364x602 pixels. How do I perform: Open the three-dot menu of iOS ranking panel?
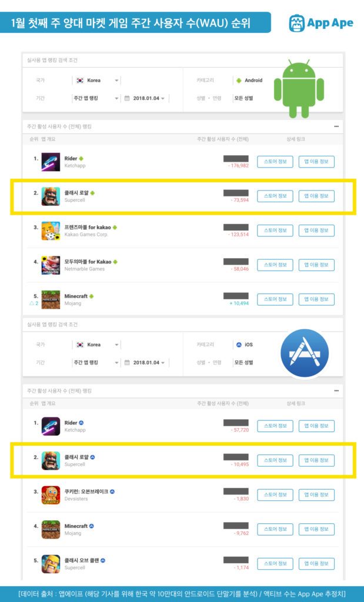click(336, 391)
